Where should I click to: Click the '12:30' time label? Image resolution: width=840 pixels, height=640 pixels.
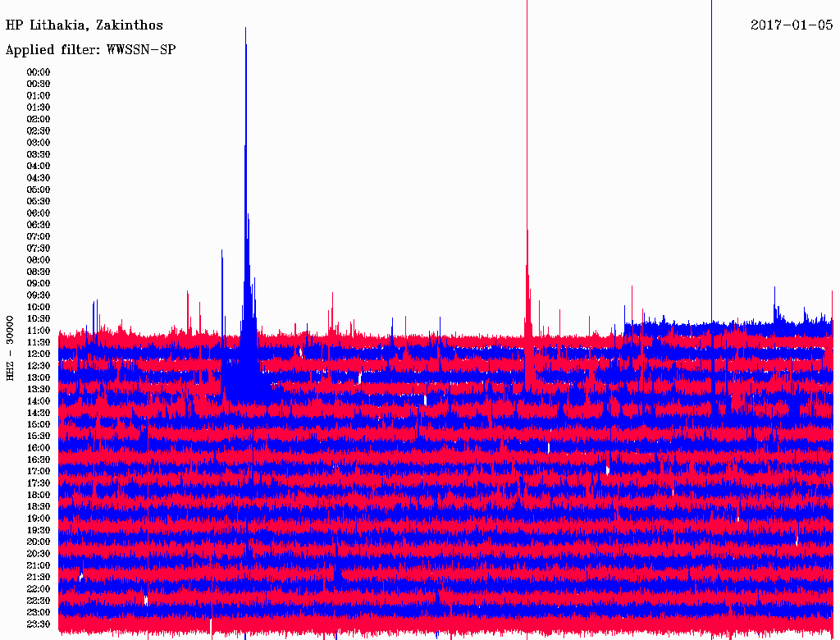pos(39,366)
